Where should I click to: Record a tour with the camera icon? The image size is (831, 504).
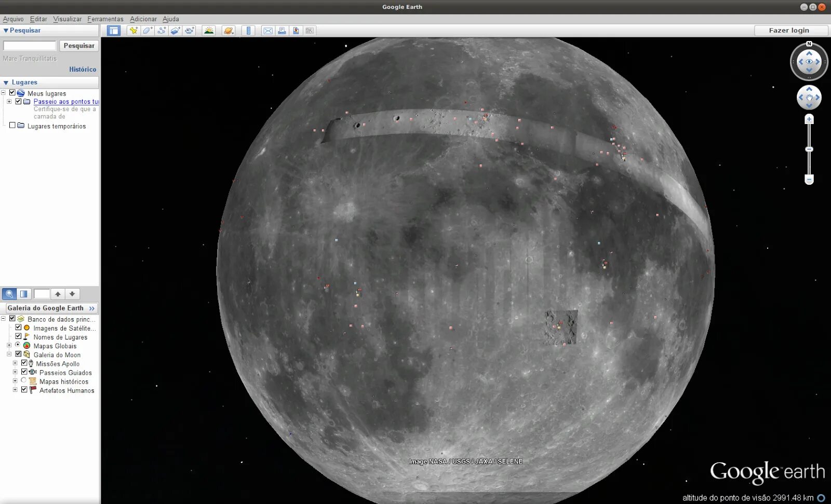pos(190,31)
